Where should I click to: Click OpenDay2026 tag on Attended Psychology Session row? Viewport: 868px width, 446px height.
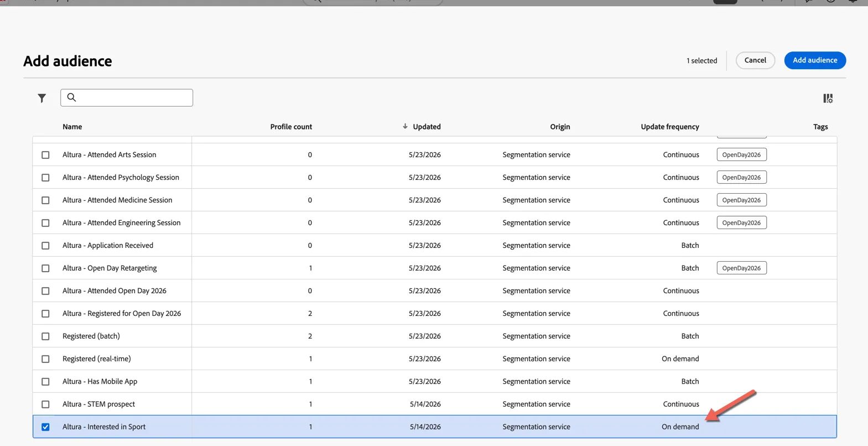point(741,177)
